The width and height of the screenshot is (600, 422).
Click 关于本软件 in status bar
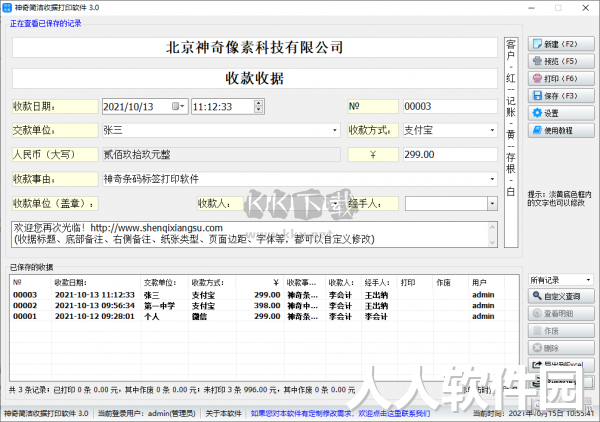pos(223,413)
